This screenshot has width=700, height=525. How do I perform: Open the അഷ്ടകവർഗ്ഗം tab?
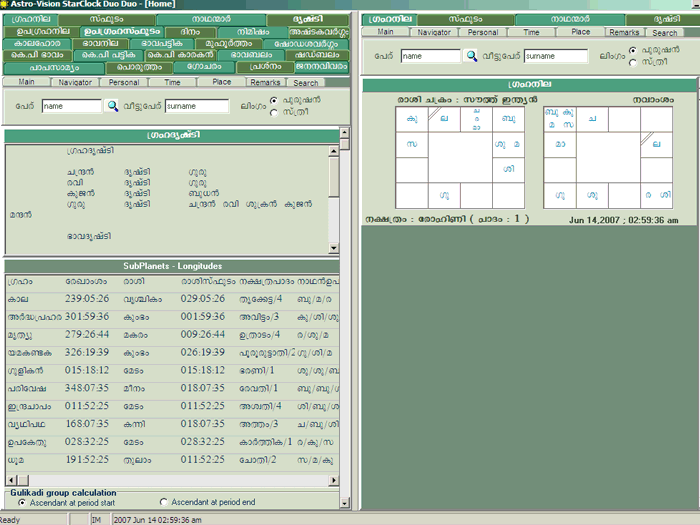click(319, 32)
